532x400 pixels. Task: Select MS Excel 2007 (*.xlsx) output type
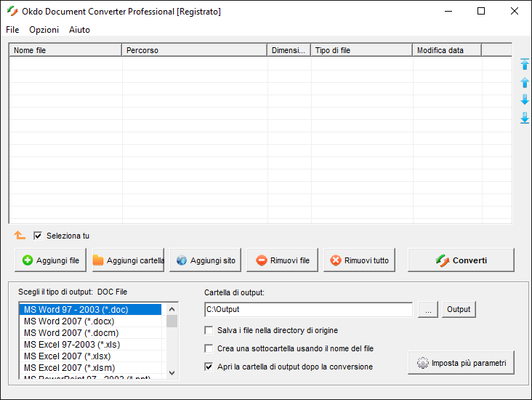[90, 356]
